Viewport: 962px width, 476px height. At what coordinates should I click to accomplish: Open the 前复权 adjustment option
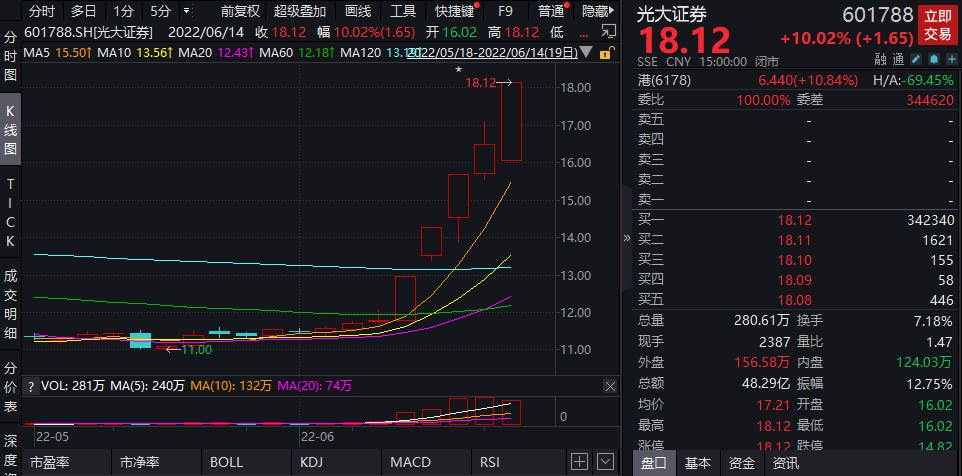point(240,11)
